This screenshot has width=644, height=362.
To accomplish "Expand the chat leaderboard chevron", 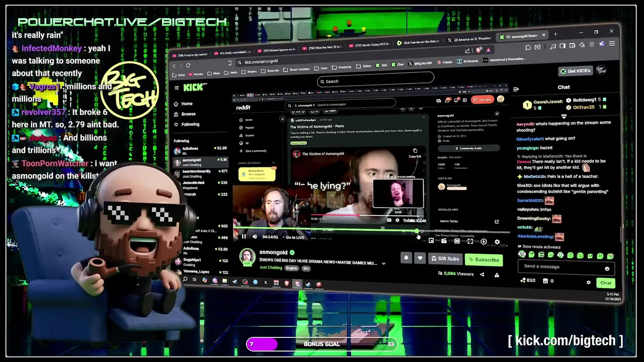I will pos(563,116).
